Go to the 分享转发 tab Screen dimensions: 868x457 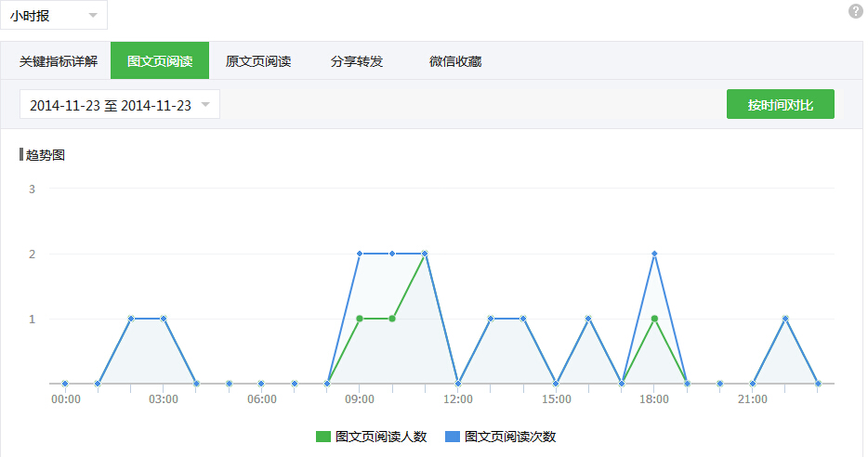pos(357,61)
